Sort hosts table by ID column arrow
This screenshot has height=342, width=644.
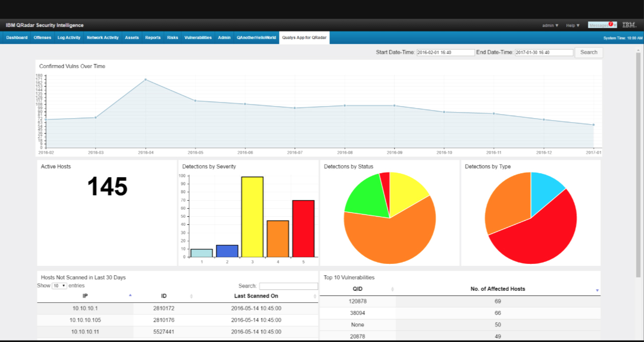click(191, 296)
